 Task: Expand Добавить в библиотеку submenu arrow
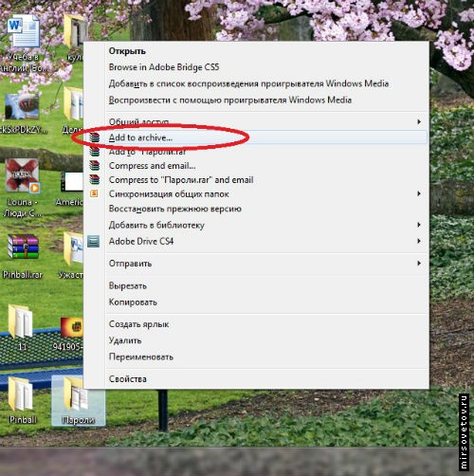pos(419,225)
